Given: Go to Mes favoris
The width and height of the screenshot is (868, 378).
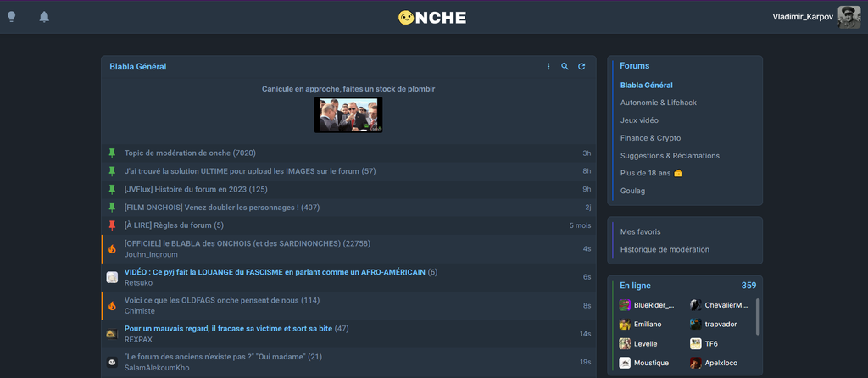Looking at the screenshot, I should 640,231.
